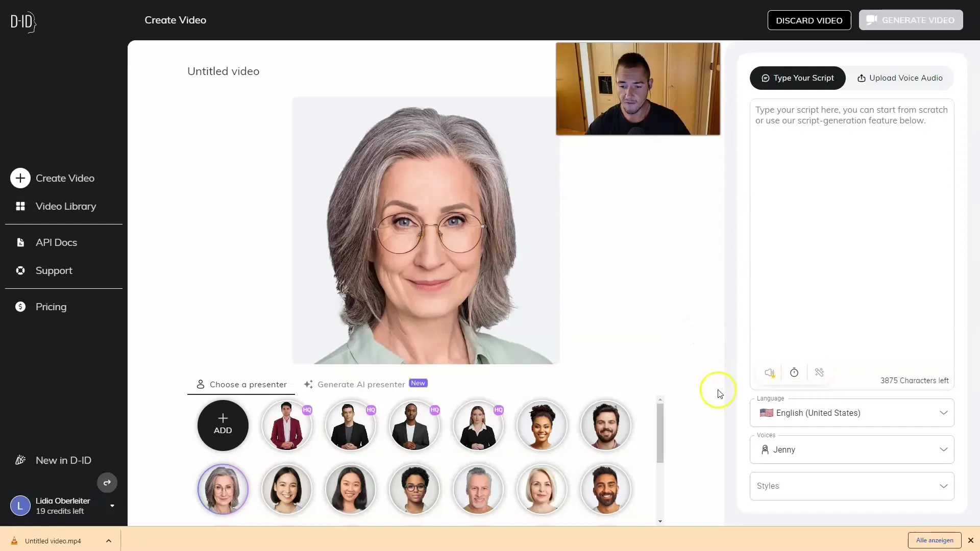980x551 pixels.
Task: Select presenter in the red blazer
Action: [x=287, y=425]
